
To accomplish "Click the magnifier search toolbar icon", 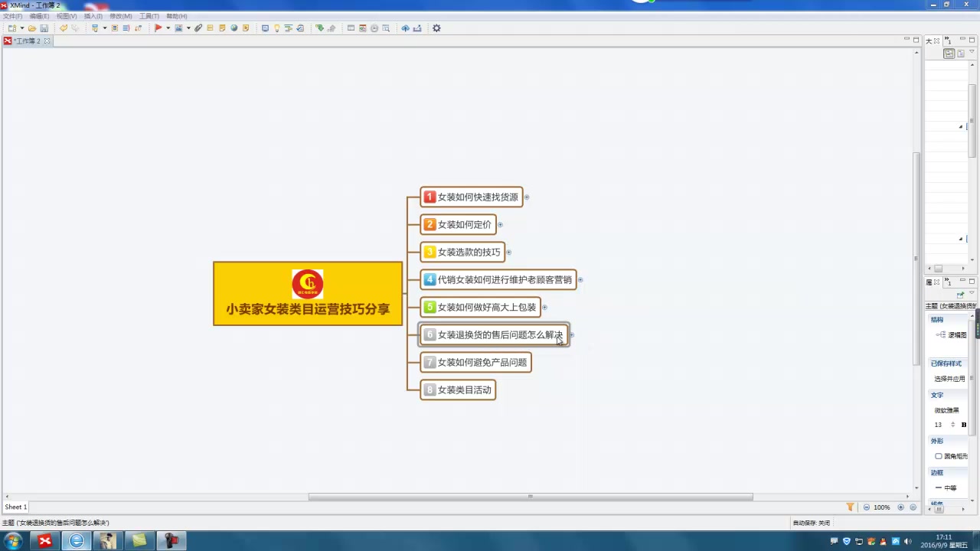I will coord(386,28).
